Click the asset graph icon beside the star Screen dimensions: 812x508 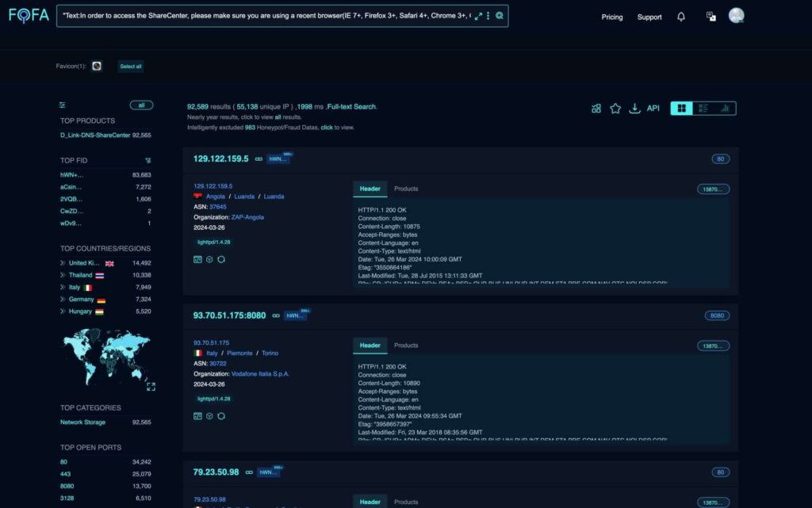(x=596, y=108)
